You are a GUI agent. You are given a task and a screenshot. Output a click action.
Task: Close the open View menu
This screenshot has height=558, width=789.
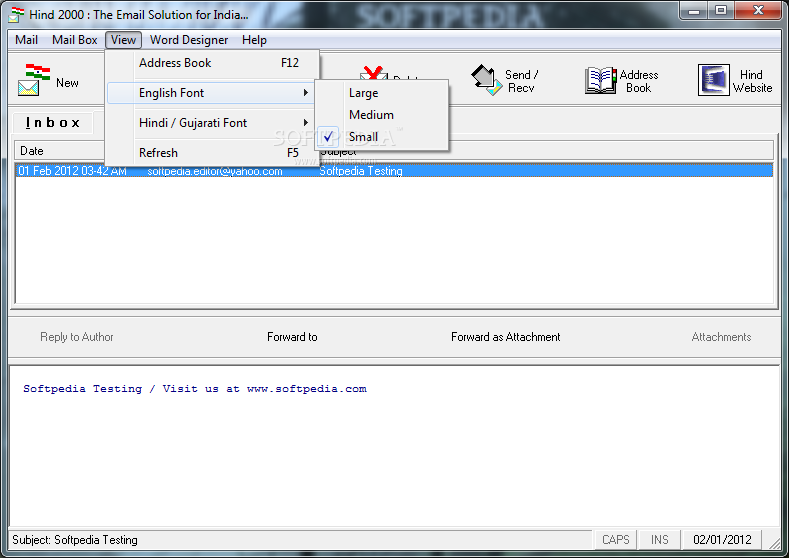coord(123,40)
